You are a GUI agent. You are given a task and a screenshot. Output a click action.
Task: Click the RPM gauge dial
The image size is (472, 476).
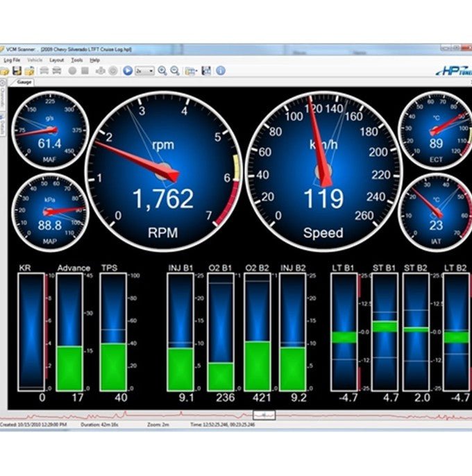(x=162, y=171)
